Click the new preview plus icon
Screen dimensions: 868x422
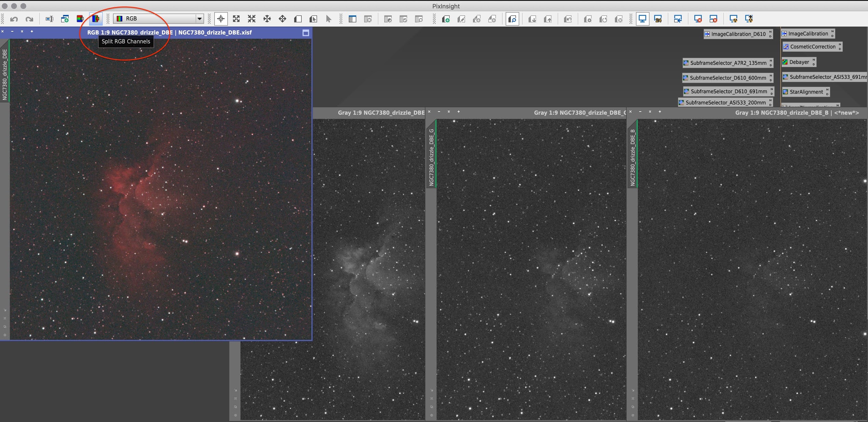pyautogui.click(x=446, y=19)
